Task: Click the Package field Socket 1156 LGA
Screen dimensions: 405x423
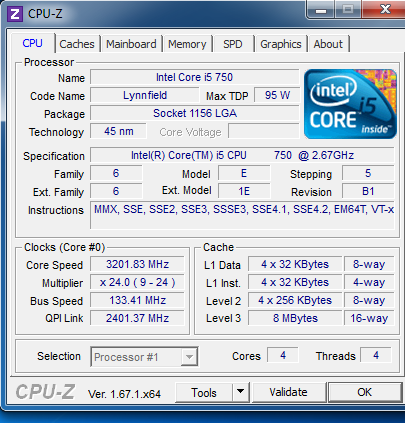Action: click(194, 113)
